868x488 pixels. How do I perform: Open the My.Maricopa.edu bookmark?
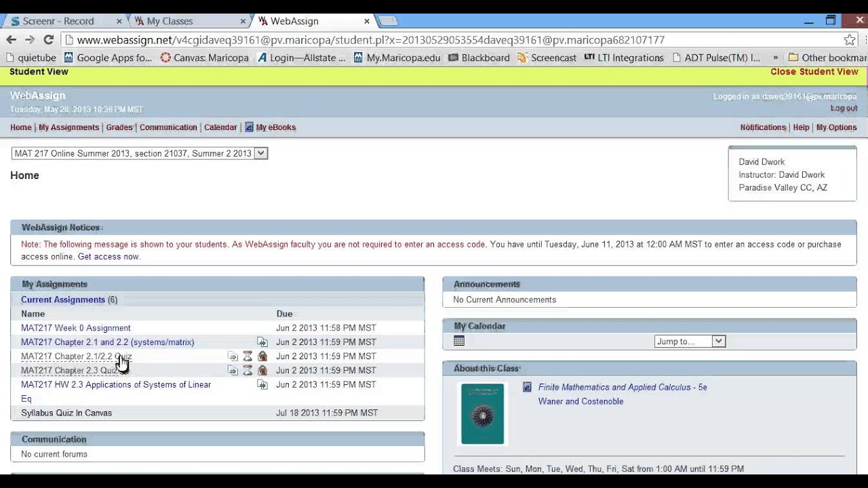click(397, 58)
